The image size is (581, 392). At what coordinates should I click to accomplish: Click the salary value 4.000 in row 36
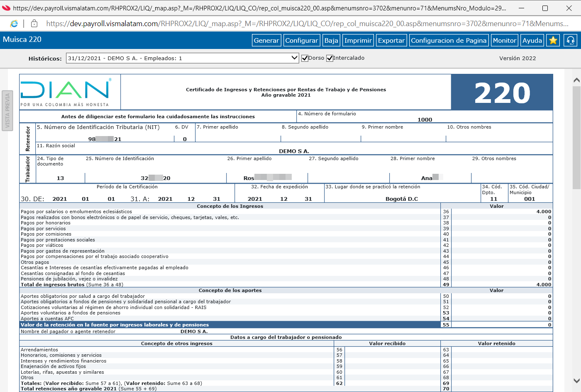(544, 212)
